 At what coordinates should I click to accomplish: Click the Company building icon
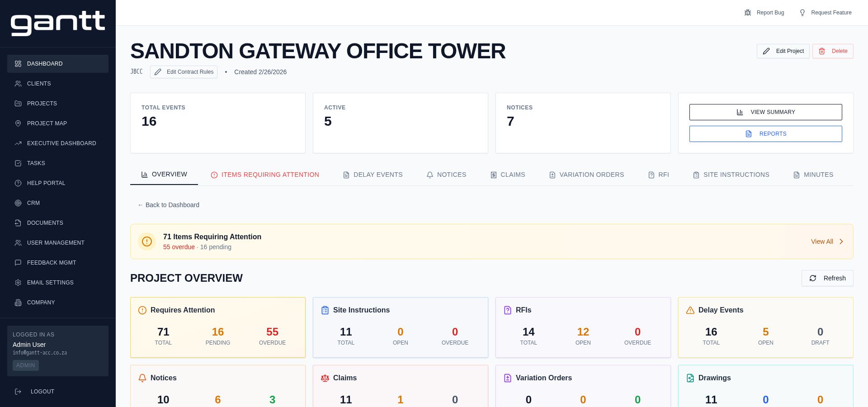coord(18,303)
